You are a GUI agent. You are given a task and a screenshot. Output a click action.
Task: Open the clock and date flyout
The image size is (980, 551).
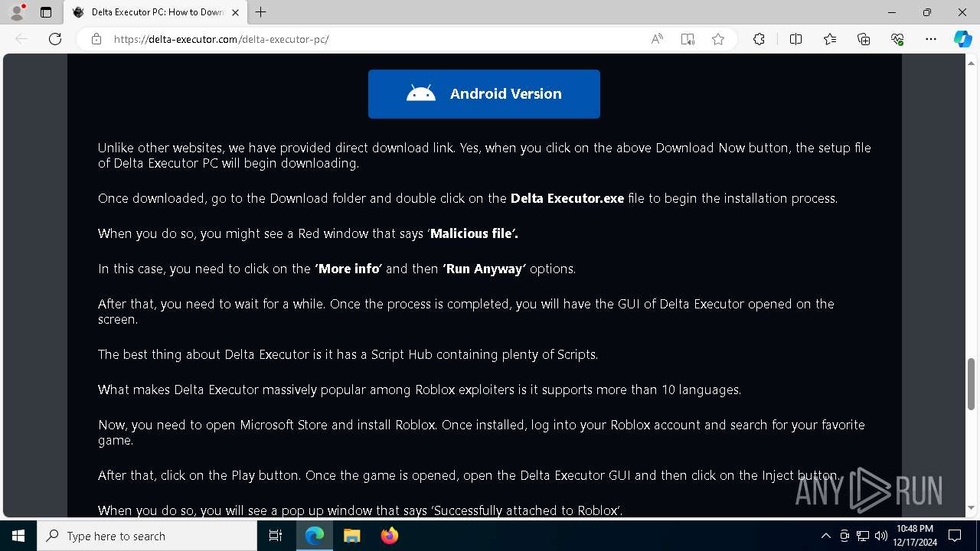point(914,536)
